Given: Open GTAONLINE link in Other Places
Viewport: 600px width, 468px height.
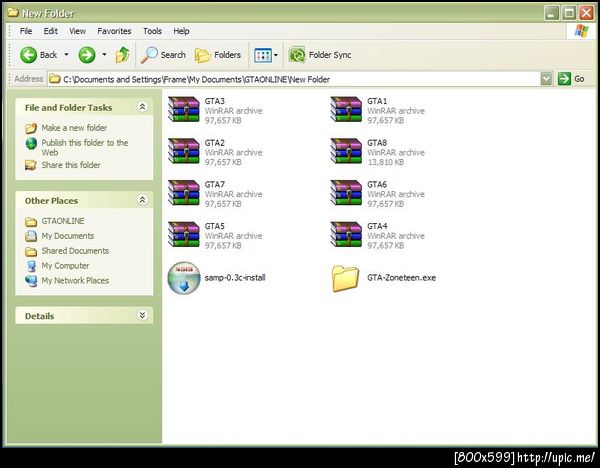Looking at the screenshot, I should pyautogui.click(x=63, y=221).
